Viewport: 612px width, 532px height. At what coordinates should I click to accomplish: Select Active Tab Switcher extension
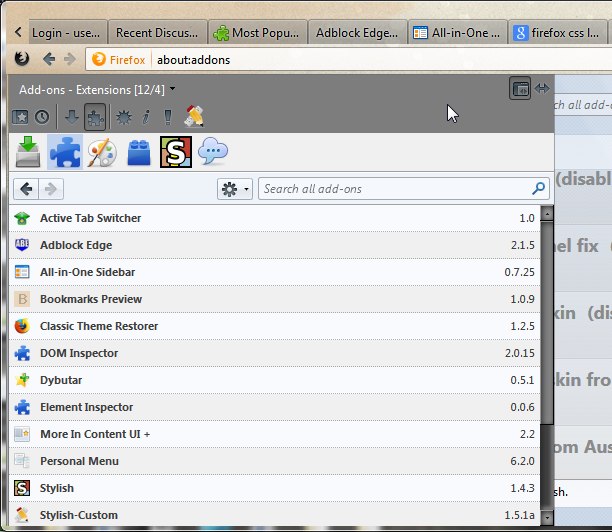274,218
